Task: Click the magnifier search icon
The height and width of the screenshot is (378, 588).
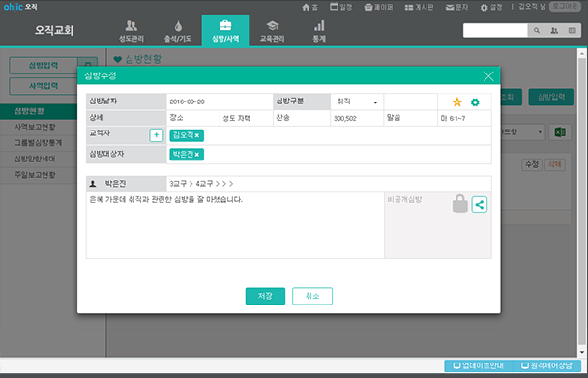Action: pos(537,30)
